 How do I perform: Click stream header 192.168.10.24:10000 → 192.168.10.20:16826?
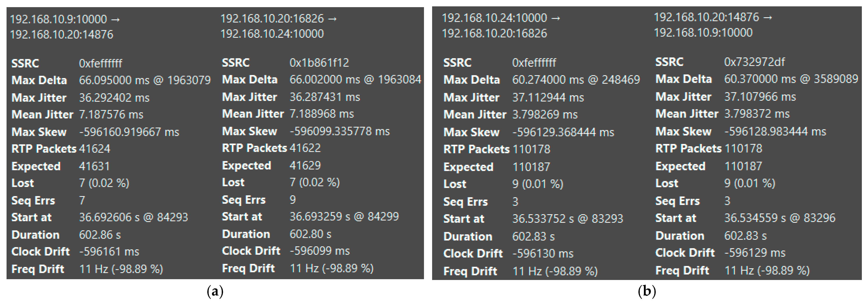pyautogui.click(x=501, y=26)
